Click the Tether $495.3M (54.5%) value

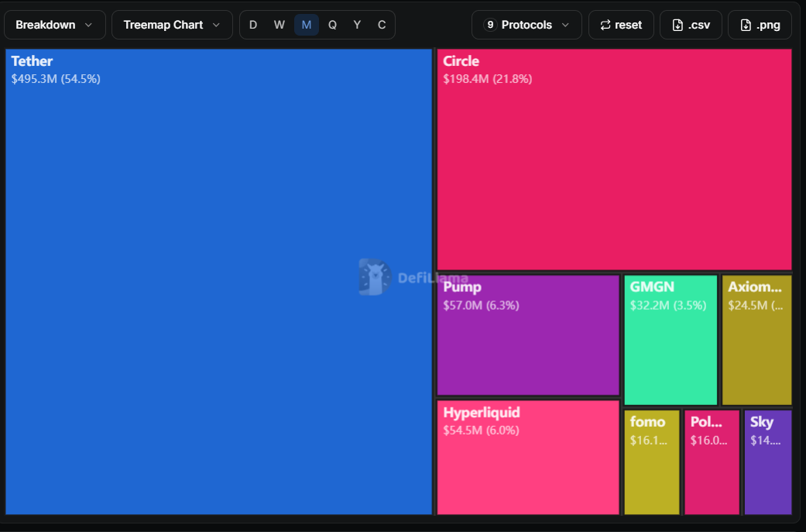56,79
